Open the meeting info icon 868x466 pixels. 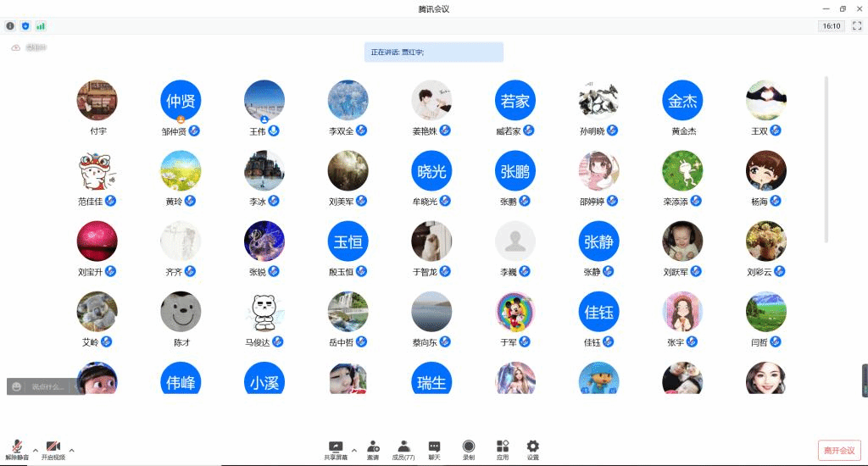[10, 26]
